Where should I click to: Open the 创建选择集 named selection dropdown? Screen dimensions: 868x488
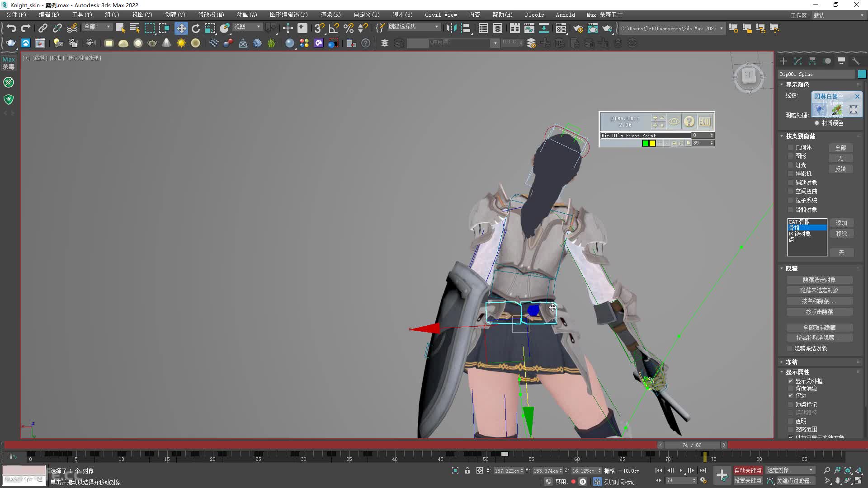point(414,27)
